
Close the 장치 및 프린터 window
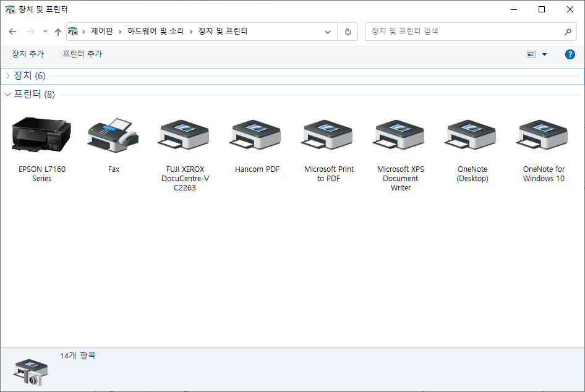coord(570,9)
